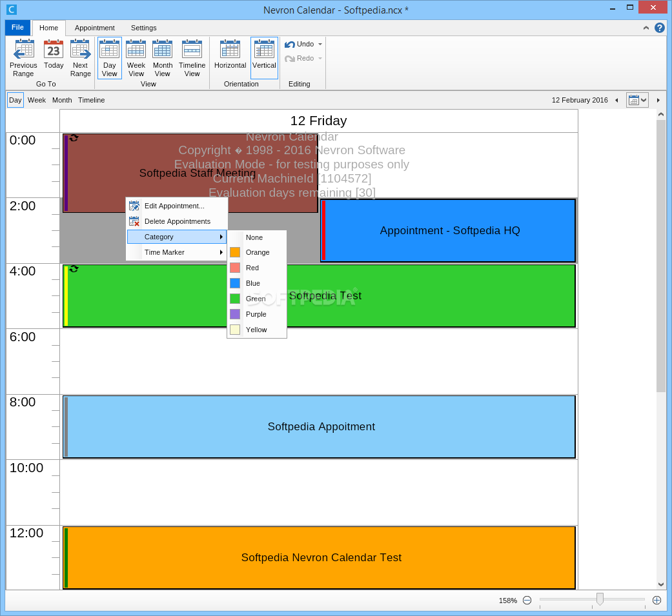Redo the last undone action
This screenshot has width=672, height=616.
[300, 58]
